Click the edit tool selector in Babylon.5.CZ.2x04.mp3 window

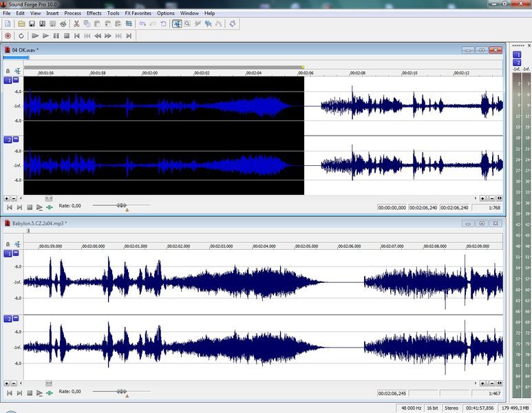[17, 244]
